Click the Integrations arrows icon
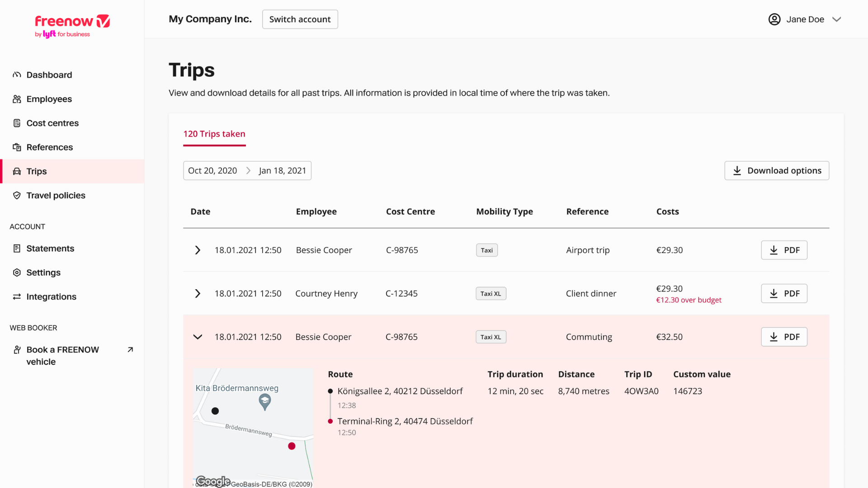868x488 pixels. point(17,297)
